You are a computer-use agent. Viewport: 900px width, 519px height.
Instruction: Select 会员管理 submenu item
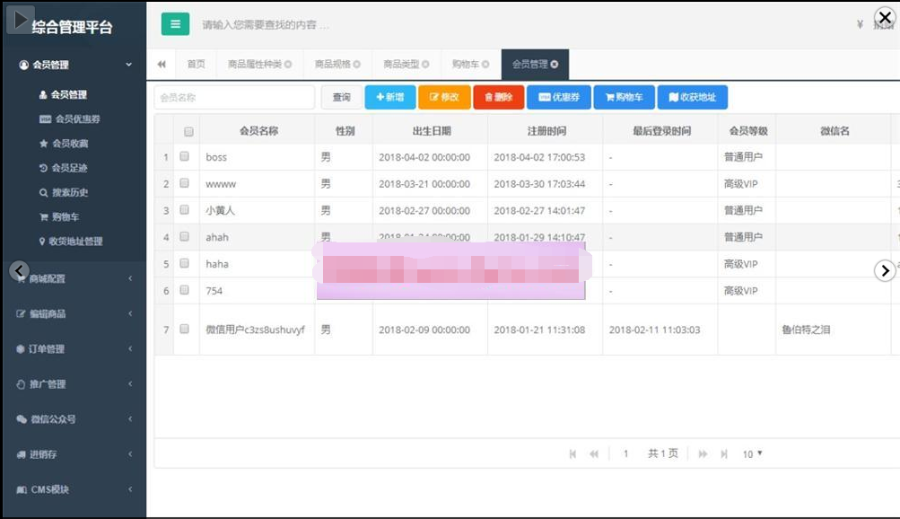tap(63, 95)
